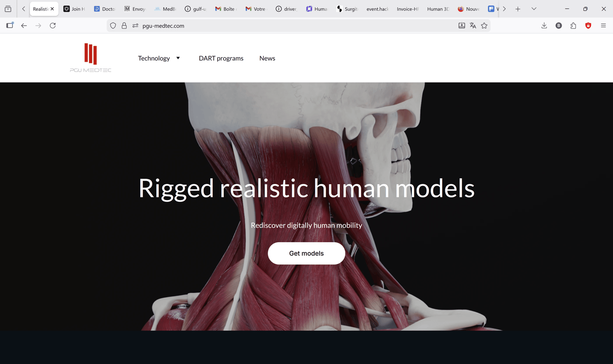Image resolution: width=613 pixels, height=364 pixels.
Task: Open the translate page icon
Action: tap(473, 26)
